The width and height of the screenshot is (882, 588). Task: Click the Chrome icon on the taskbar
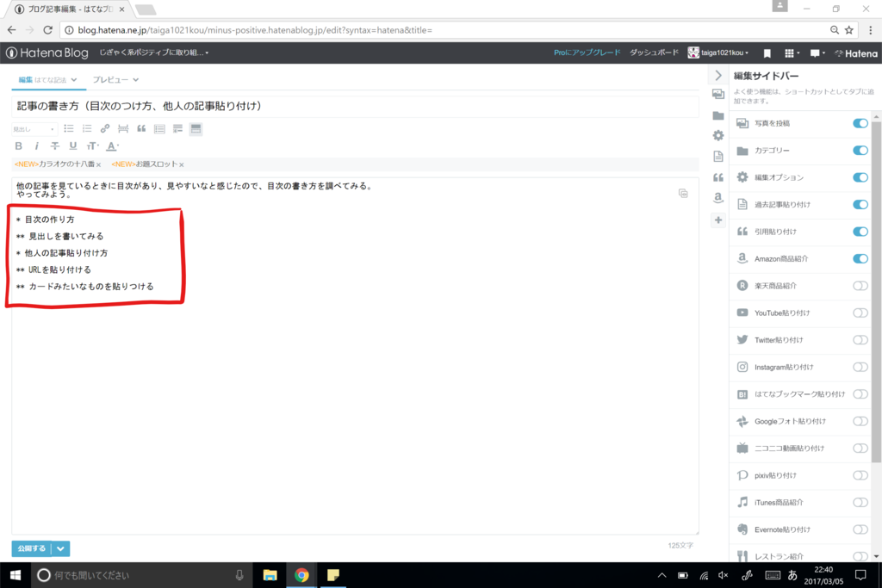[x=301, y=574]
